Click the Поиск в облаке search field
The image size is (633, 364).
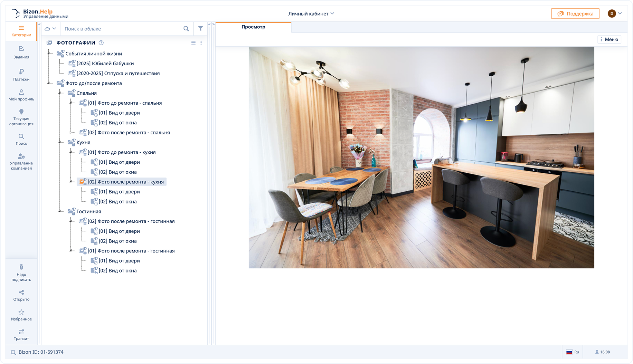[121, 29]
